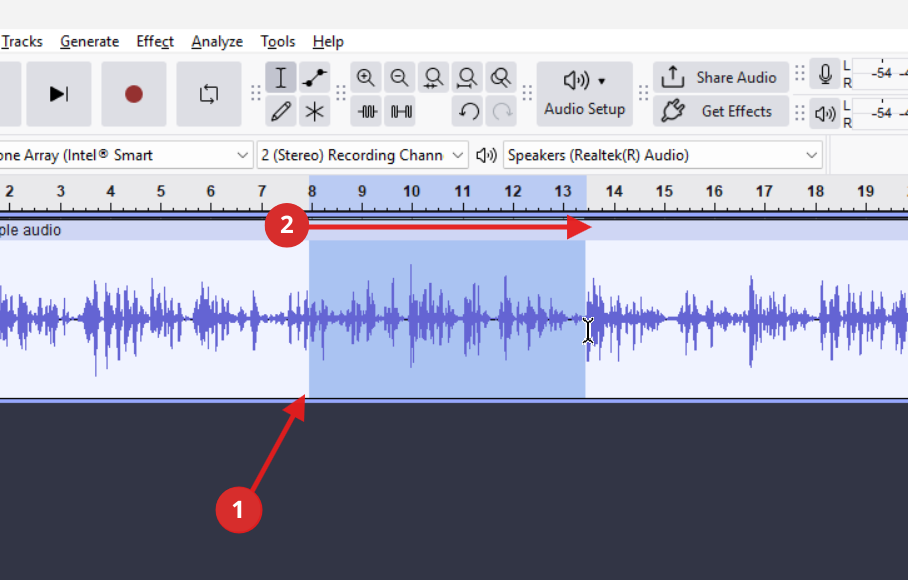This screenshot has width=908, height=580.
Task: Expand the Recording Channels dropdown
Action: (362, 155)
